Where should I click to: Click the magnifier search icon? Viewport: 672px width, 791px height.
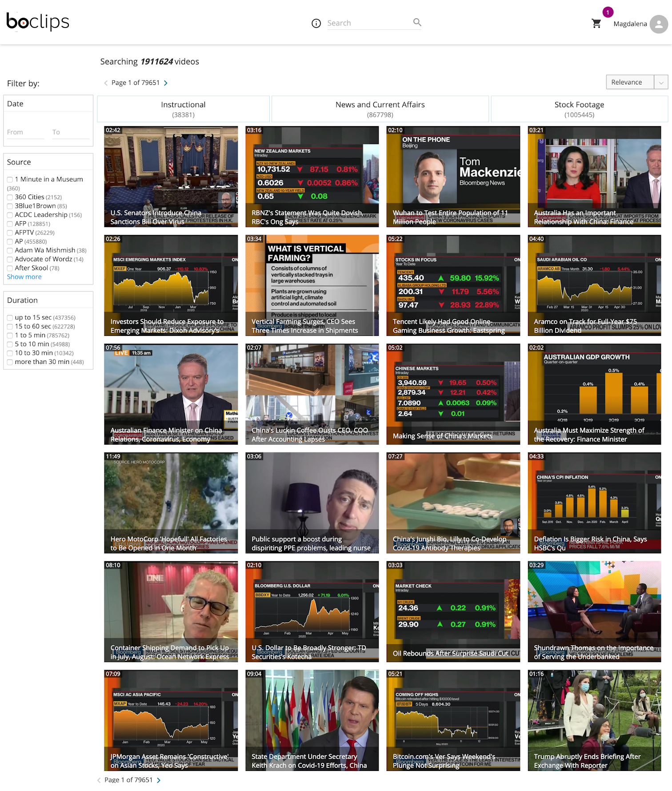pyautogui.click(x=417, y=22)
